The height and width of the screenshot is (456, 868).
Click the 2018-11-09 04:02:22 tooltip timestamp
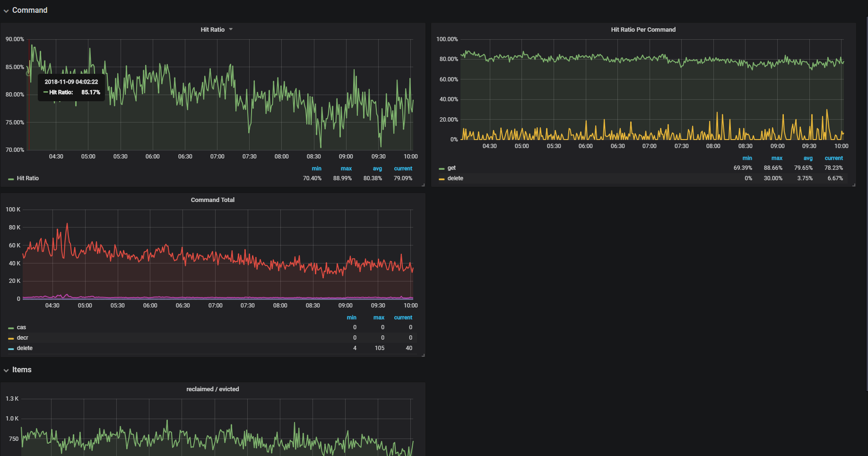tap(71, 82)
